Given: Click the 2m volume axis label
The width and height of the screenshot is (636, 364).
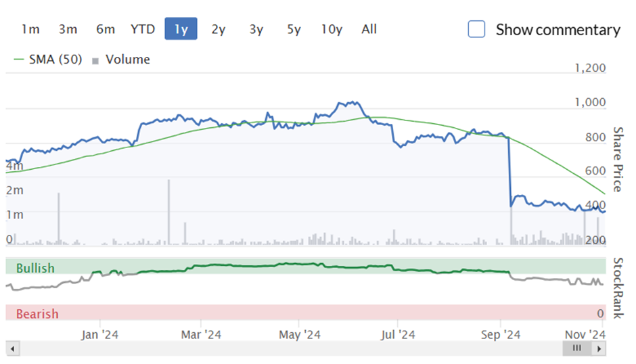Looking at the screenshot, I should tap(15, 190).
